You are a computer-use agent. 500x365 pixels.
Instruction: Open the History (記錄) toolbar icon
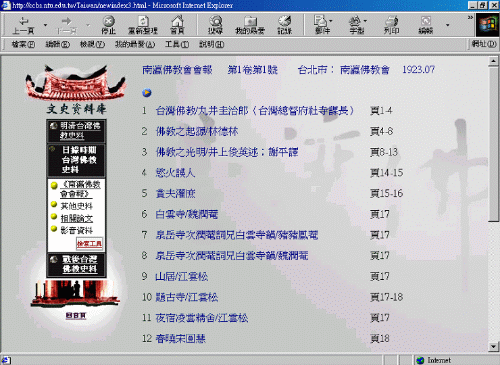(284, 25)
